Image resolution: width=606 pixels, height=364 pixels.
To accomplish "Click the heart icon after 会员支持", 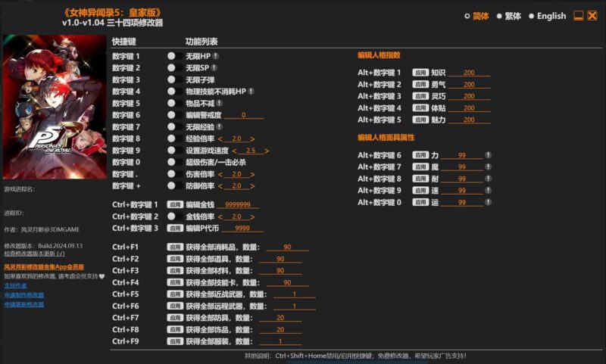I will pyautogui.click(x=102, y=276).
